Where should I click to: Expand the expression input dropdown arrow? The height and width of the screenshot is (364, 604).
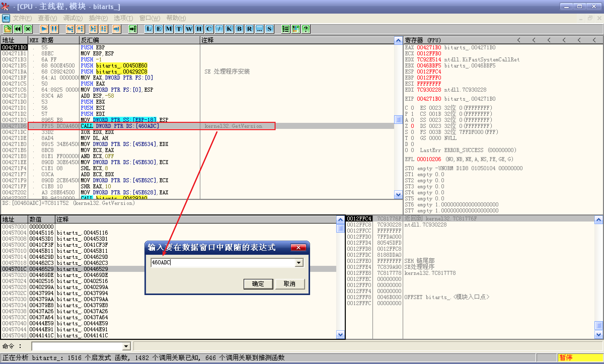(x=299, y=263)
